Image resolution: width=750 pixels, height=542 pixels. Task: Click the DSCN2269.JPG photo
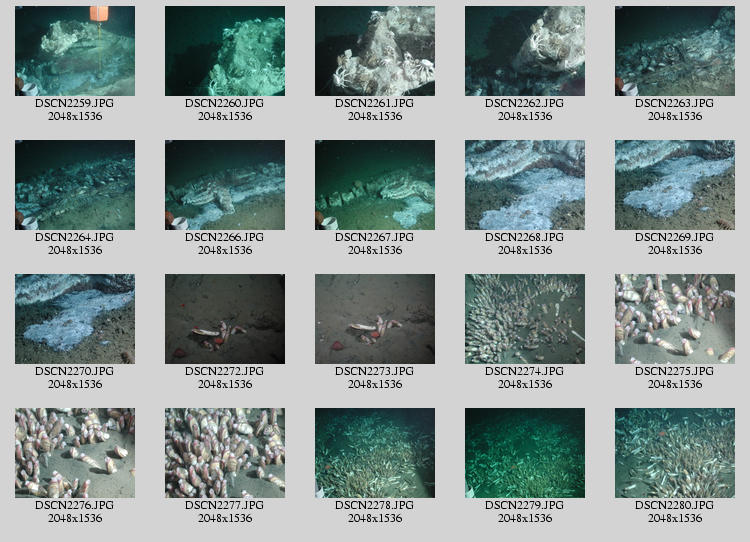coord(675,185)
